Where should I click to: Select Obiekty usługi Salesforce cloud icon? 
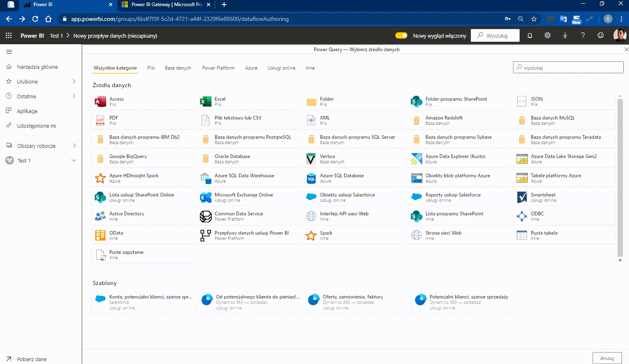coord(311,197)
